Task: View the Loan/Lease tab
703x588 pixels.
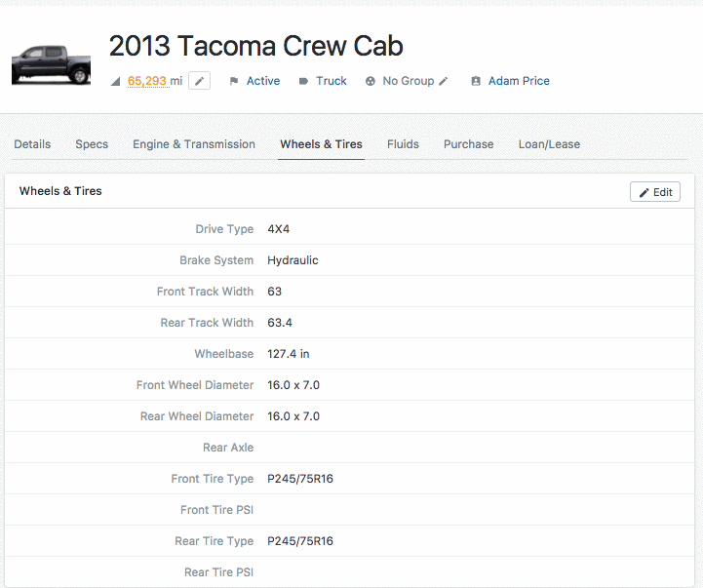Action: click(x=549, y=144)
